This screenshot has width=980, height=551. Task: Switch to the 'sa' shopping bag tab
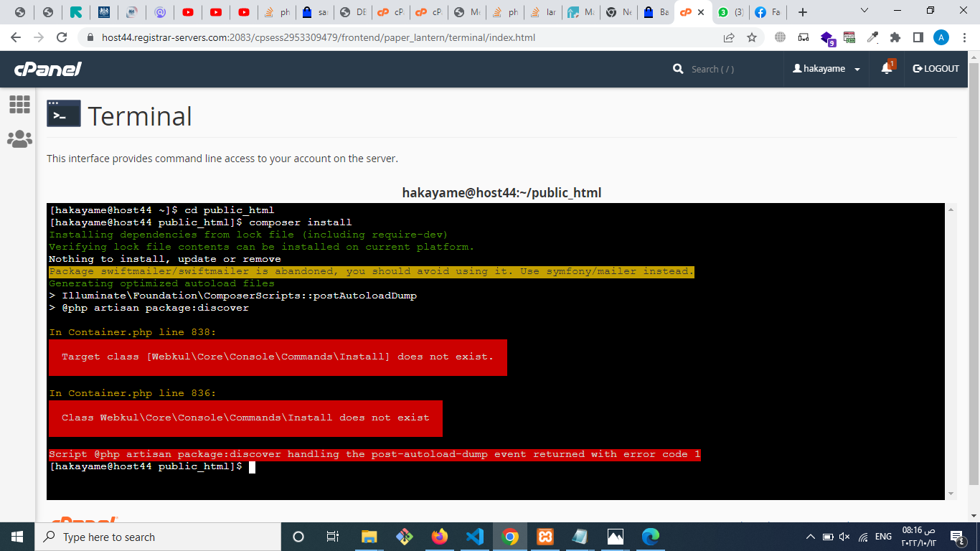[315, 12]
